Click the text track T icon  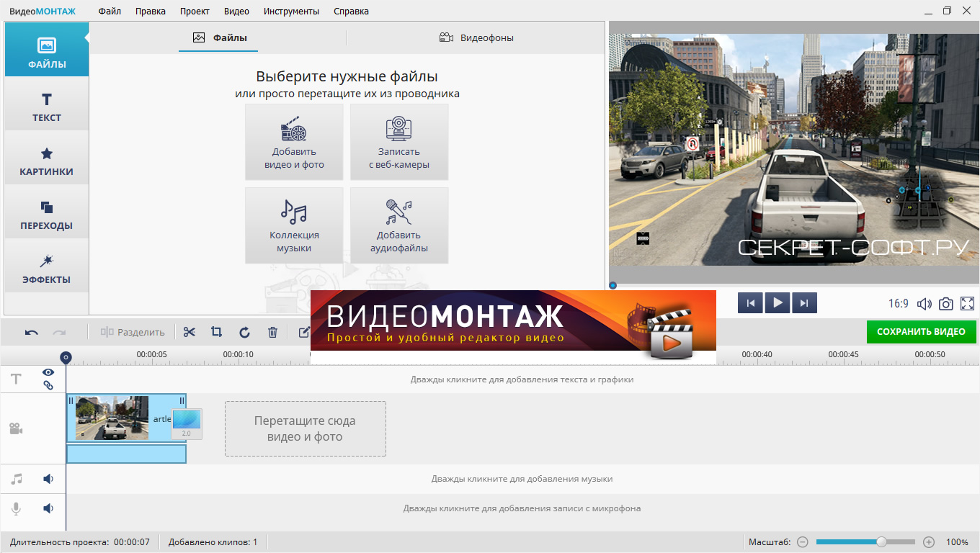tap(16, 379)
